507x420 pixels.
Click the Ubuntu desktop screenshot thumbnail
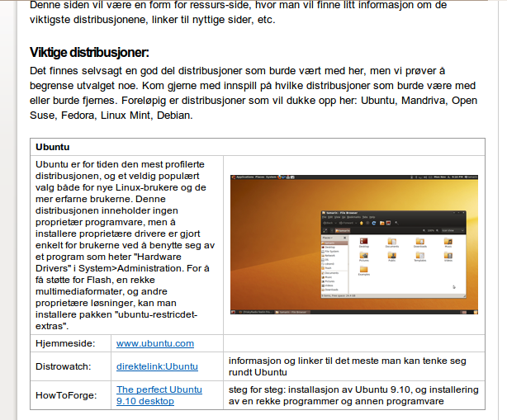pyautogui.click(x=354, y=244)
